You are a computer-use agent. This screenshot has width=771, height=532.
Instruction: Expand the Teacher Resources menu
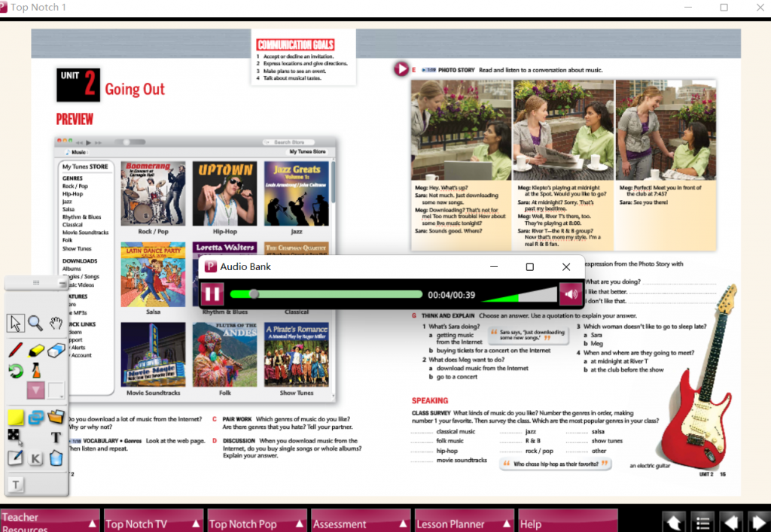[50, 521]
